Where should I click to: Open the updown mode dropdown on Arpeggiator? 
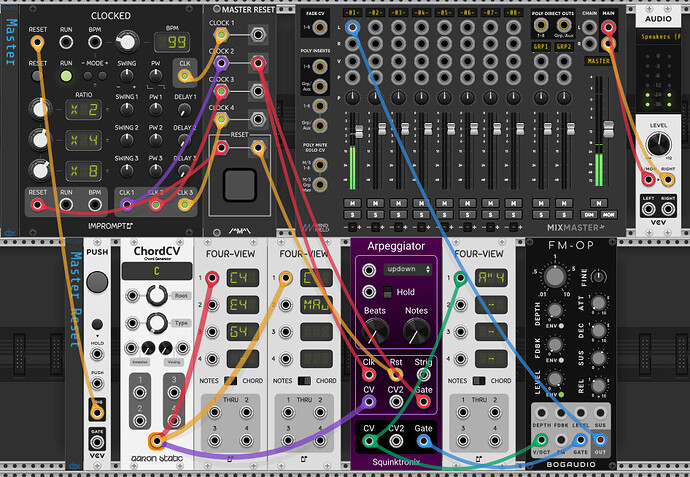coord(407,269)
